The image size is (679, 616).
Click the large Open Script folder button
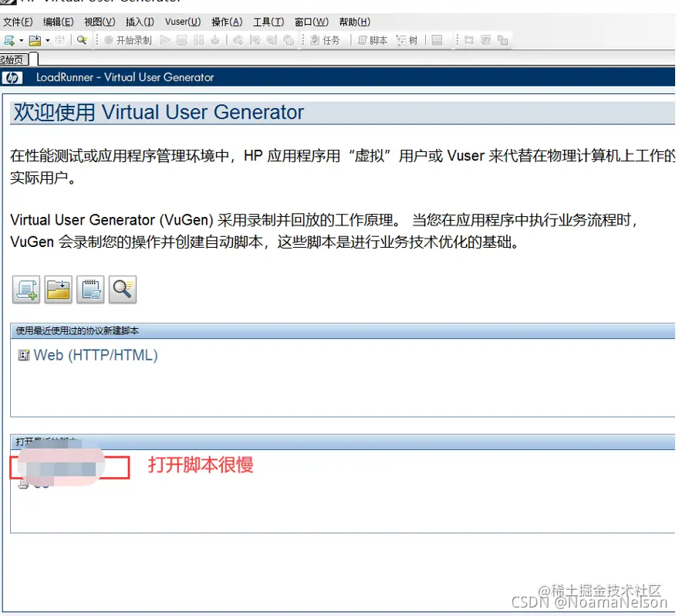(59, 289)
